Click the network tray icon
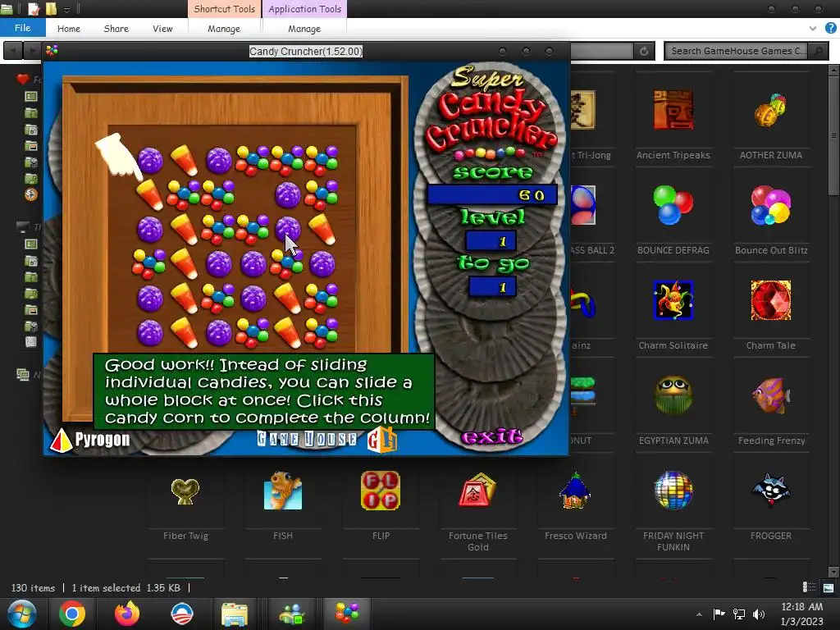The image size is (840, 630). [x=739, y=614]
